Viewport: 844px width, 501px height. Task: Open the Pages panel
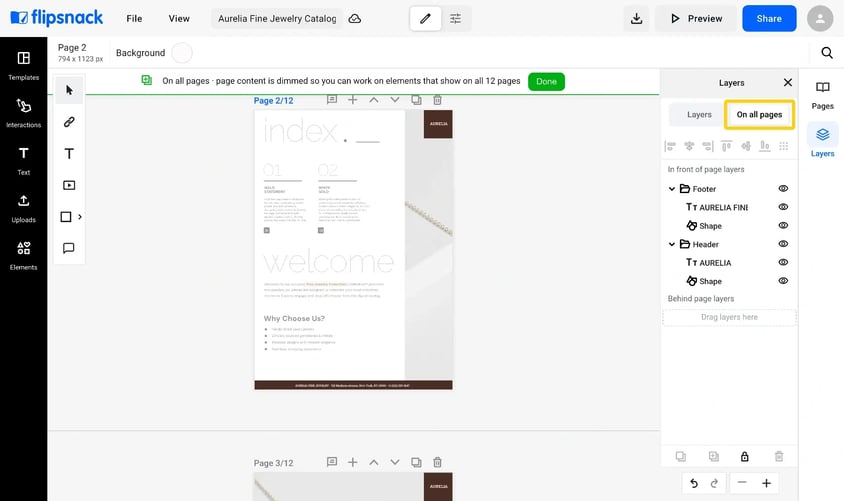pyautogui.click(x=822, y=96)
